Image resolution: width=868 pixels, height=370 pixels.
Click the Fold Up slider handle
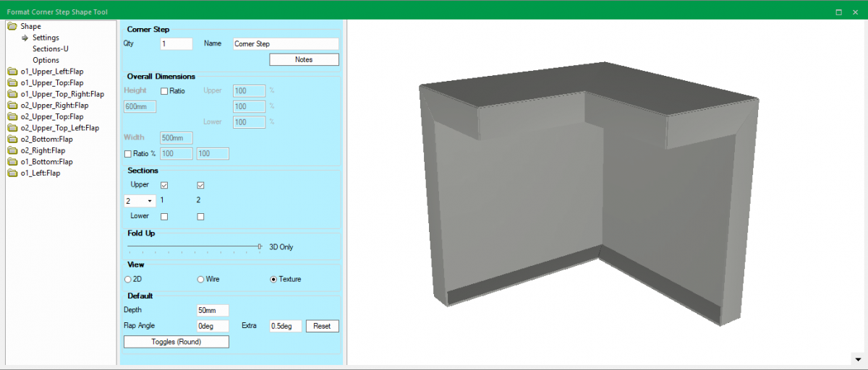259,246
